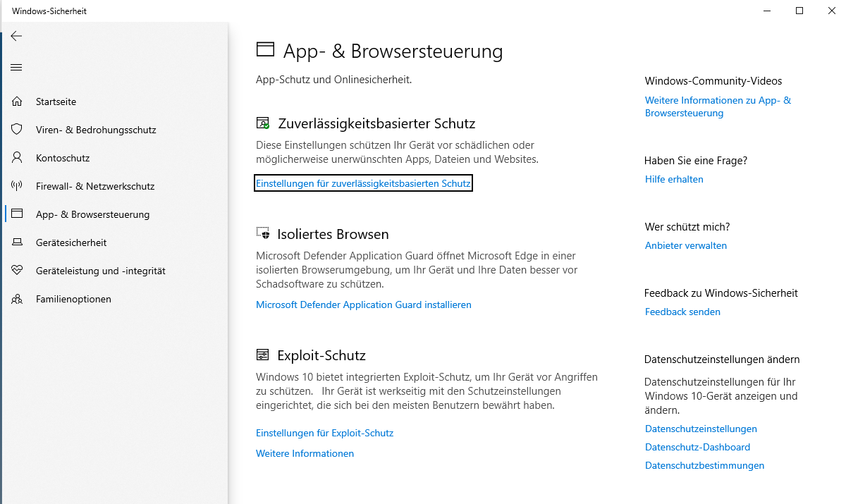Select the Feedback senden link

[x=682, y=312]
